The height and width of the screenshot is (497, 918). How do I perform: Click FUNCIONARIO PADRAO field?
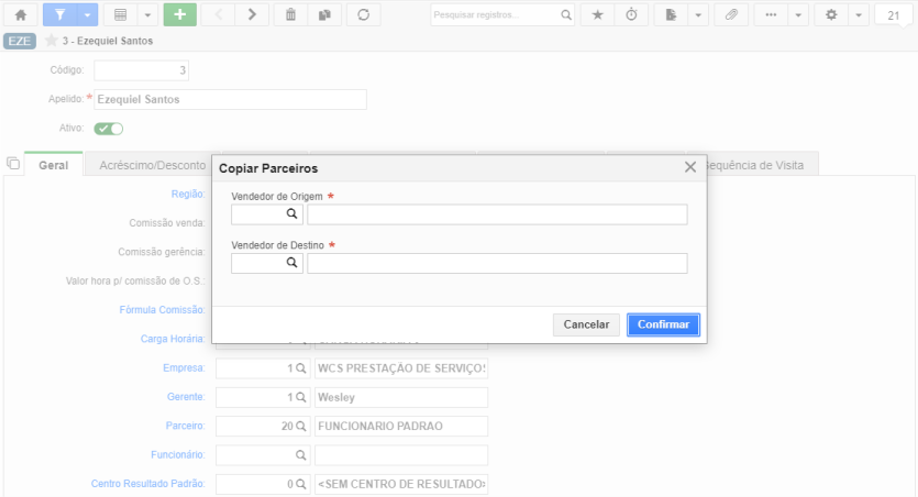(401, 426)
